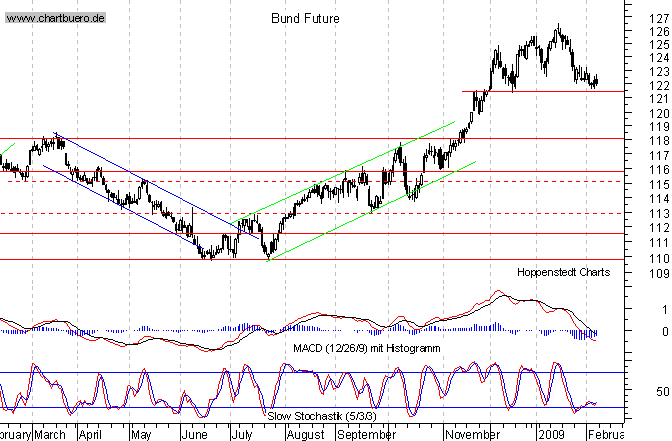Select the November label on time axis
672x441 pixels.
click(x=472, y=435)
